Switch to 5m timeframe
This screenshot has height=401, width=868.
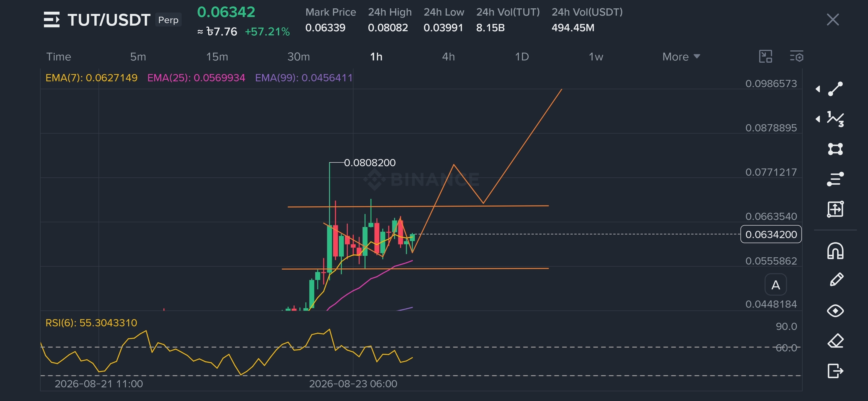pos(138,57)
